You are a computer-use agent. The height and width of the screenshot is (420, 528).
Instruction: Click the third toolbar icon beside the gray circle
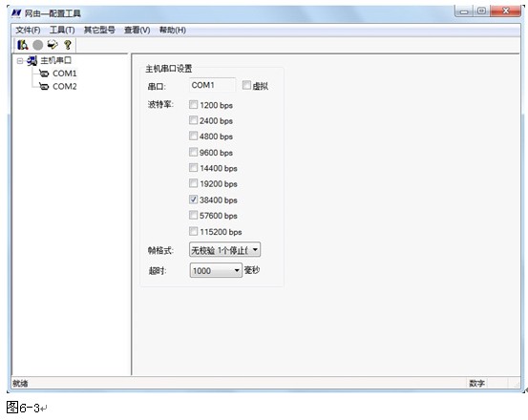tap(53, 44)
